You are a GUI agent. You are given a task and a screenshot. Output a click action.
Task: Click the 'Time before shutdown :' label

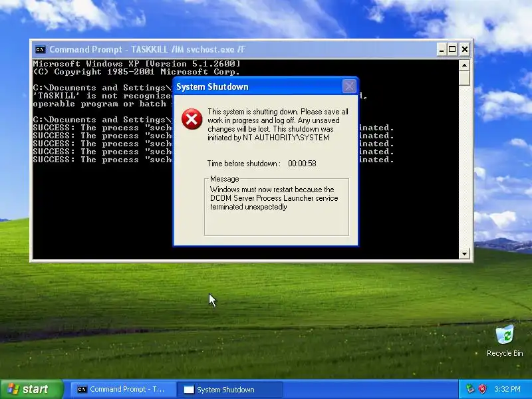pos(243,164)
